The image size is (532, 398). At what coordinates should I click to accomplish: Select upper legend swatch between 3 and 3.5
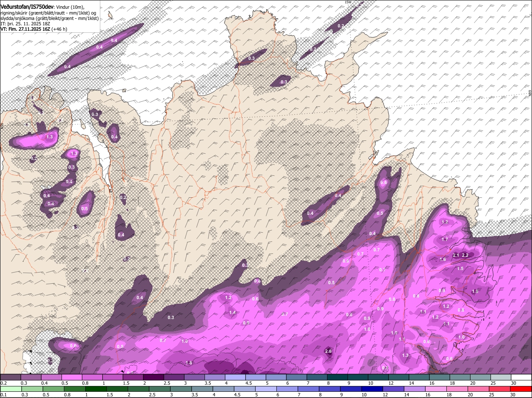(194, 377)
